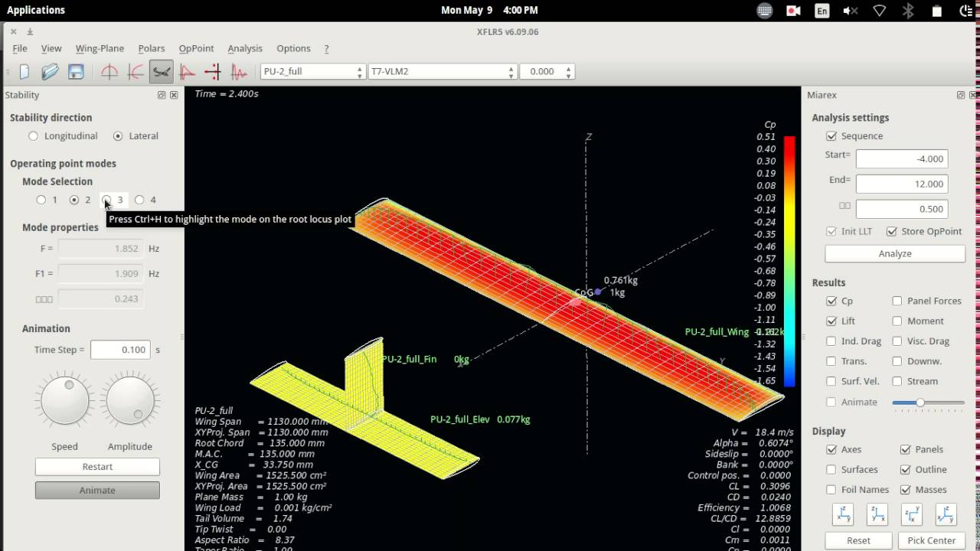
Task: Toggle the Cp results checkbox
Action: (x=831, y=302)
